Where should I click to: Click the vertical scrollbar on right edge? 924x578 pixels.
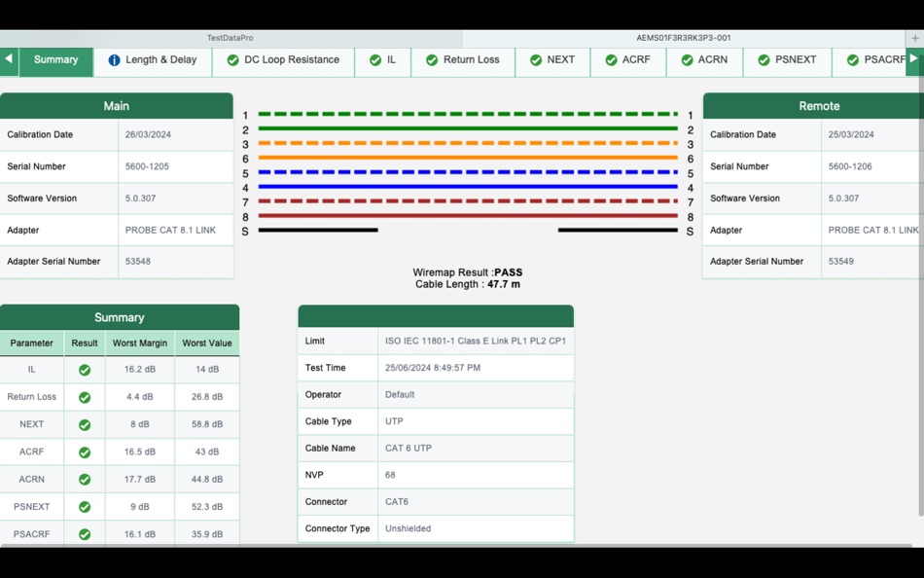click(x=921, y=283)
